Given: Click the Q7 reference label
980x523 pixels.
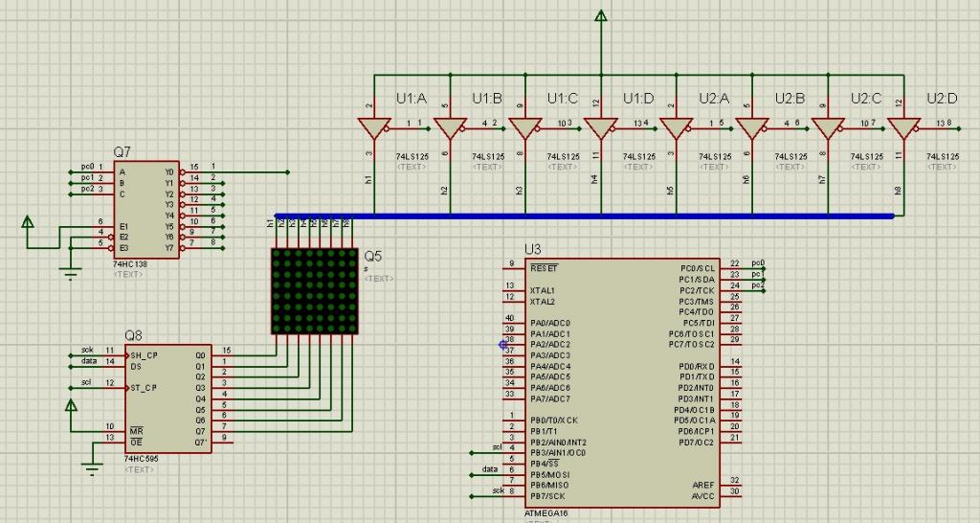Looking at the screenshot, I should pos(122,152).
